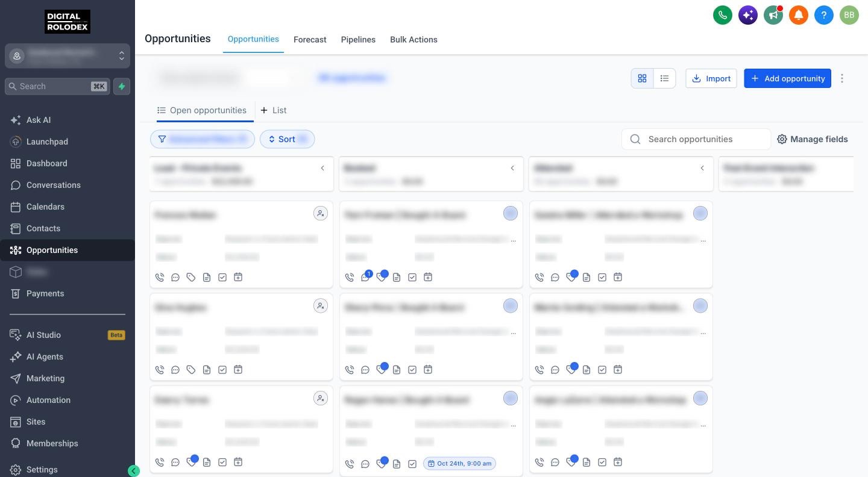Image resolution: width=868 pixels, height=477 pixels.
Task: Open Memberships from sidebar
Action: (68, 443)
